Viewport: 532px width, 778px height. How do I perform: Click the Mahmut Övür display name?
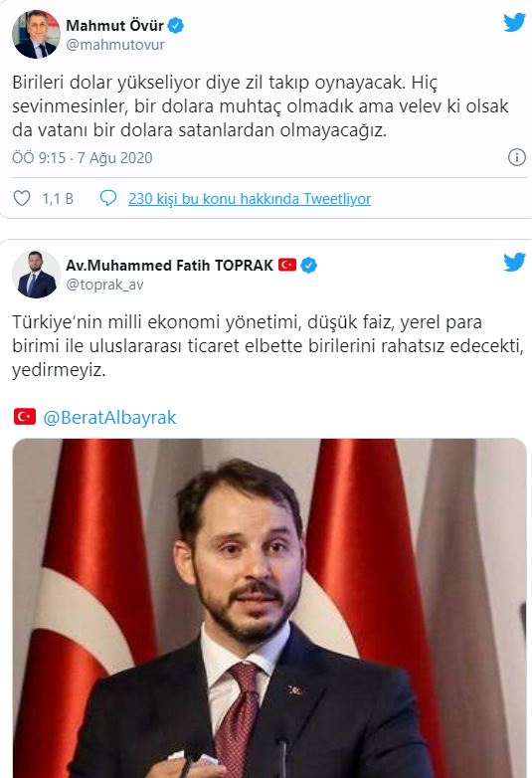[x=114, y=25]
